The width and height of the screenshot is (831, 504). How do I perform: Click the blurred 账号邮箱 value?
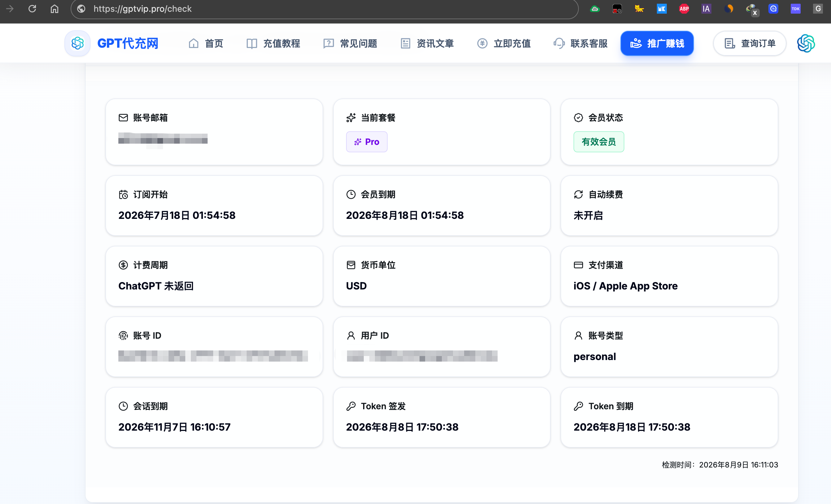click(x=163, y=139)
